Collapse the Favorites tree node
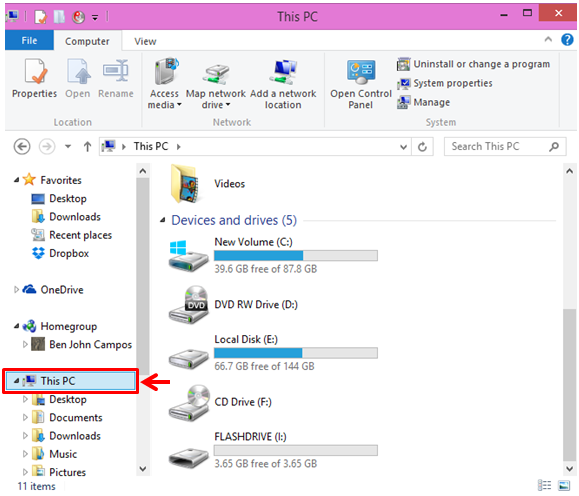The image size is (579, 496). pos(16,180)
